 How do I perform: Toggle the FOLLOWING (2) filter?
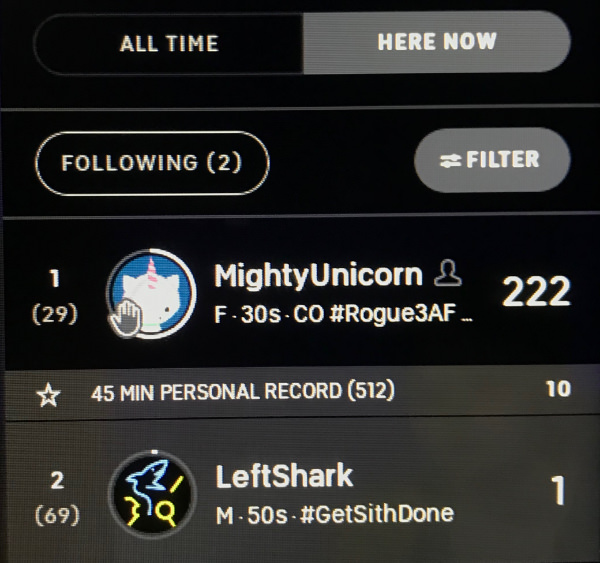coord(152,163)
